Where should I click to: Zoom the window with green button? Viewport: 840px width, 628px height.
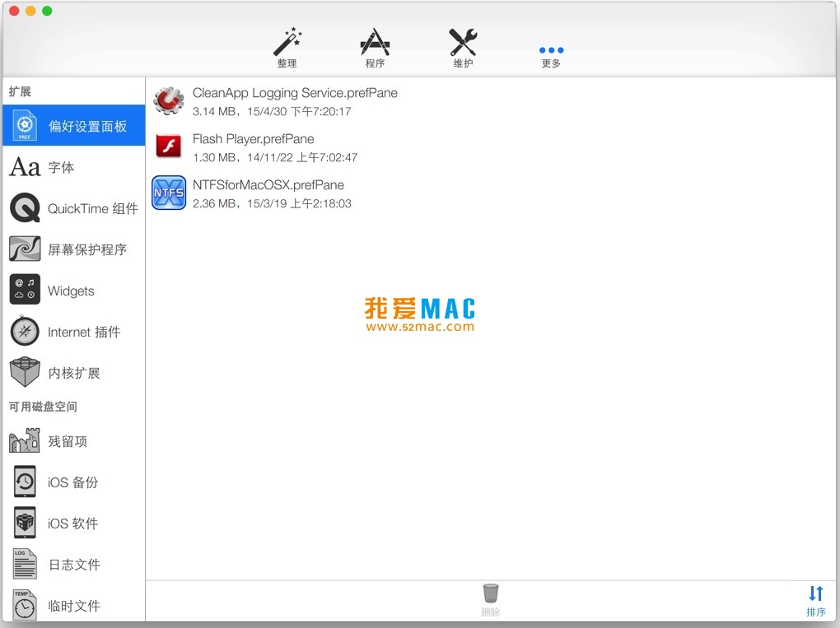tap(47, 11)
